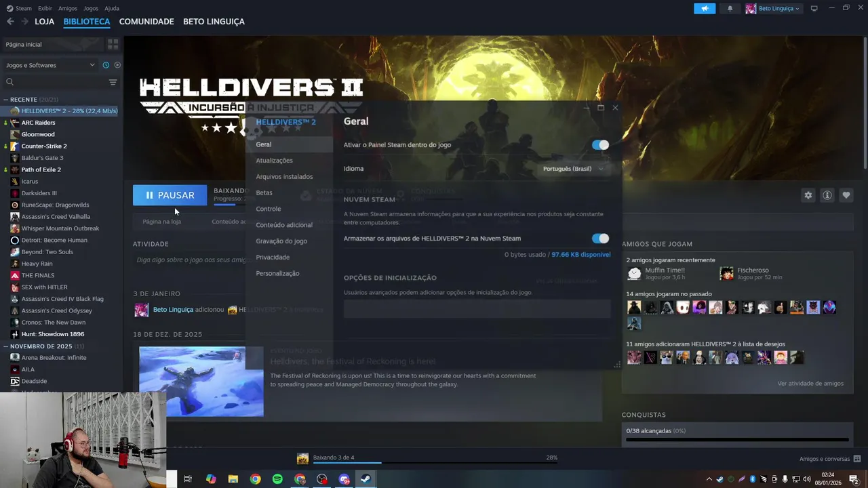Click the main page vertical scrollbar
868x488 pixels.
(x=865, y=102)
